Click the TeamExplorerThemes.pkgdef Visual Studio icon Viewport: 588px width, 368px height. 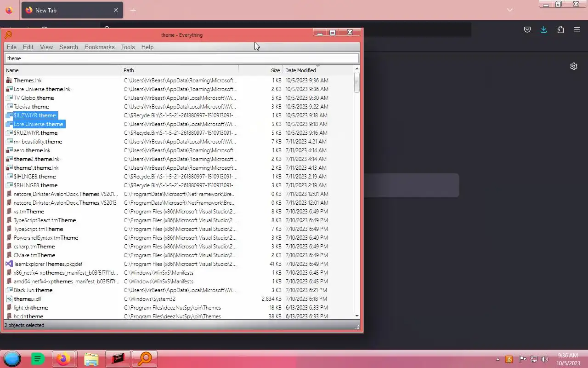9,264
